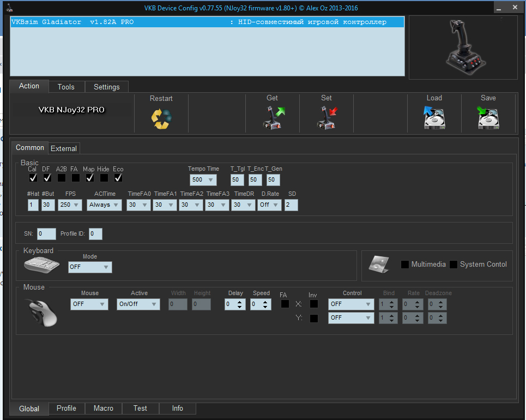Open the X axis Control dropdown
This screenshot has height=420, width=526.
click(x=351, y=304)
